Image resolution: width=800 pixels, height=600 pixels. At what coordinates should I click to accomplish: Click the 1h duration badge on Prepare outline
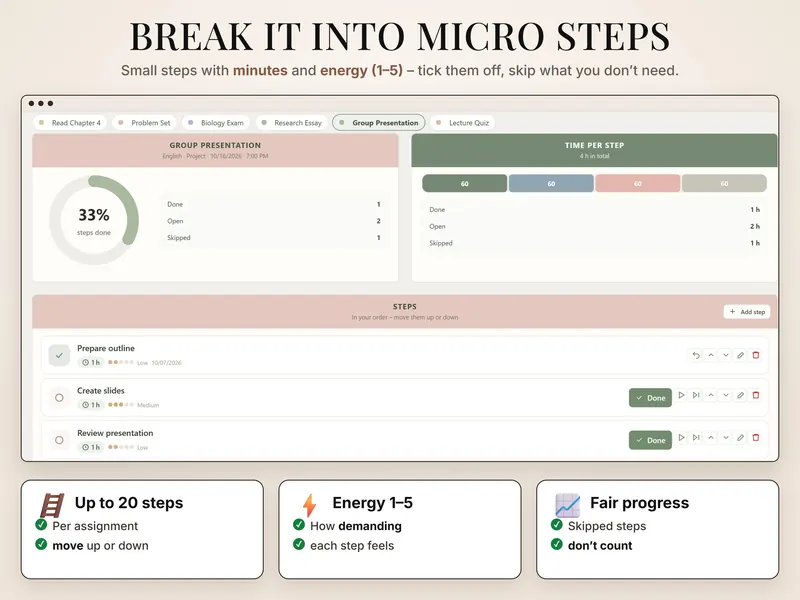coord(91,363)
